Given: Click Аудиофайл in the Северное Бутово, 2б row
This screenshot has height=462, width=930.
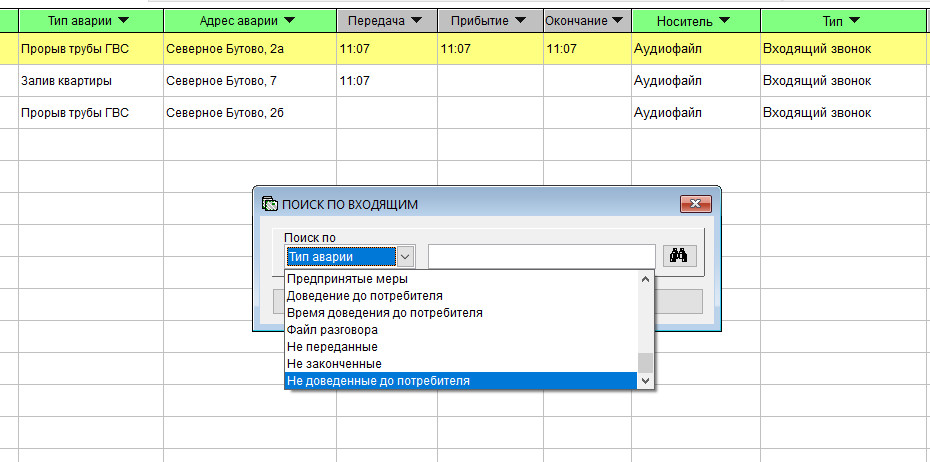Looking at the screenshot, I should [x=668, y=113].
